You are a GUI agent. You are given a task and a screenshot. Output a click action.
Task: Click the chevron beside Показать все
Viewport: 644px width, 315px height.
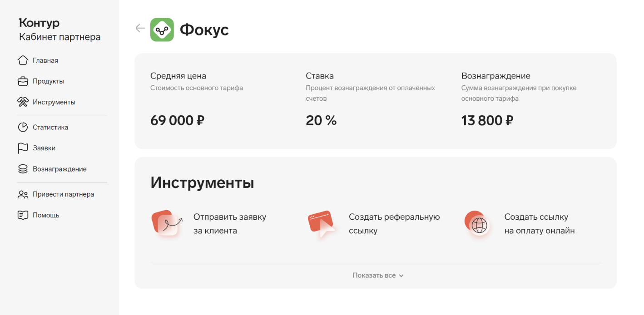[x=401, y=276]
